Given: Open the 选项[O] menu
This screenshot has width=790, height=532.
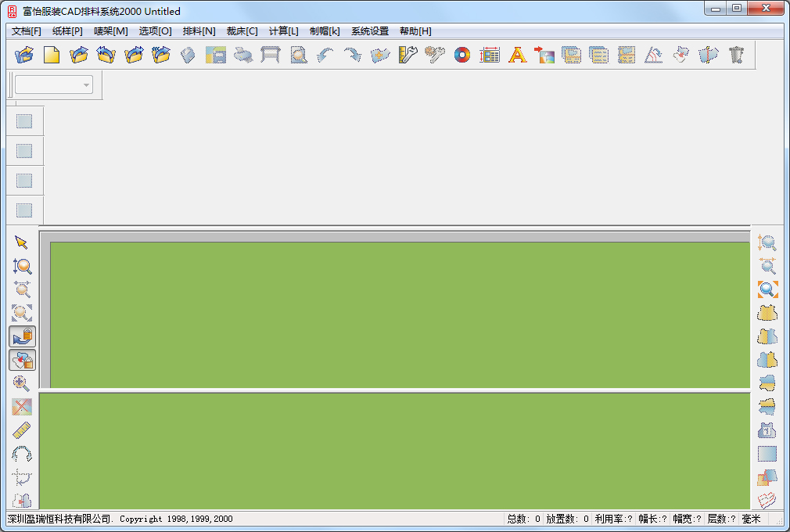Looking at the screenshot, I should (155, 31).
